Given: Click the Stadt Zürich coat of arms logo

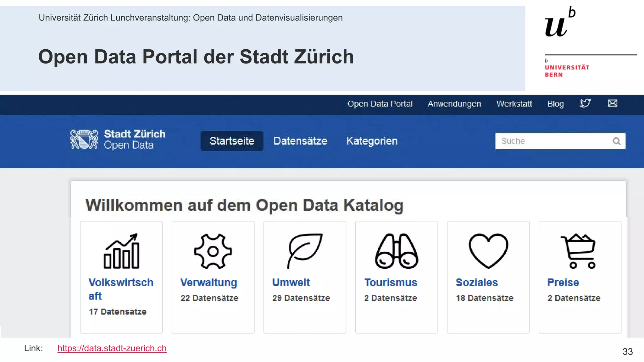Looking at the screenshot, I should click(x=84, y=139).
